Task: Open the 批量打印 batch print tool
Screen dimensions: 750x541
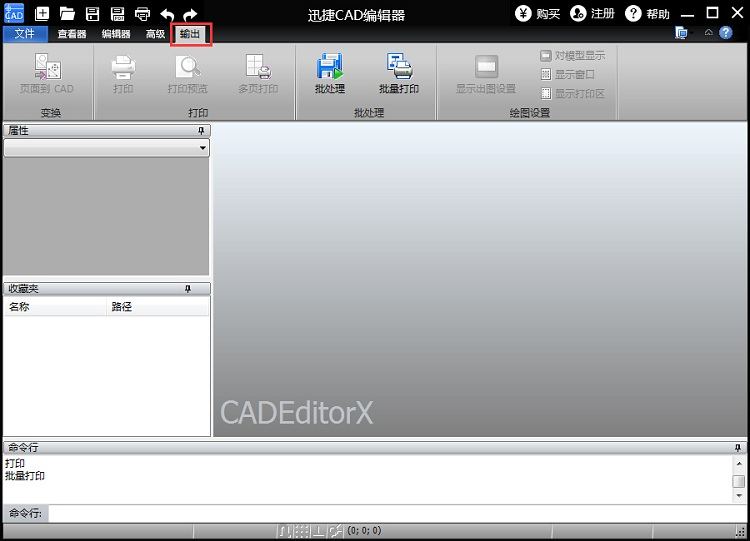Action: [x=399, y=74]
